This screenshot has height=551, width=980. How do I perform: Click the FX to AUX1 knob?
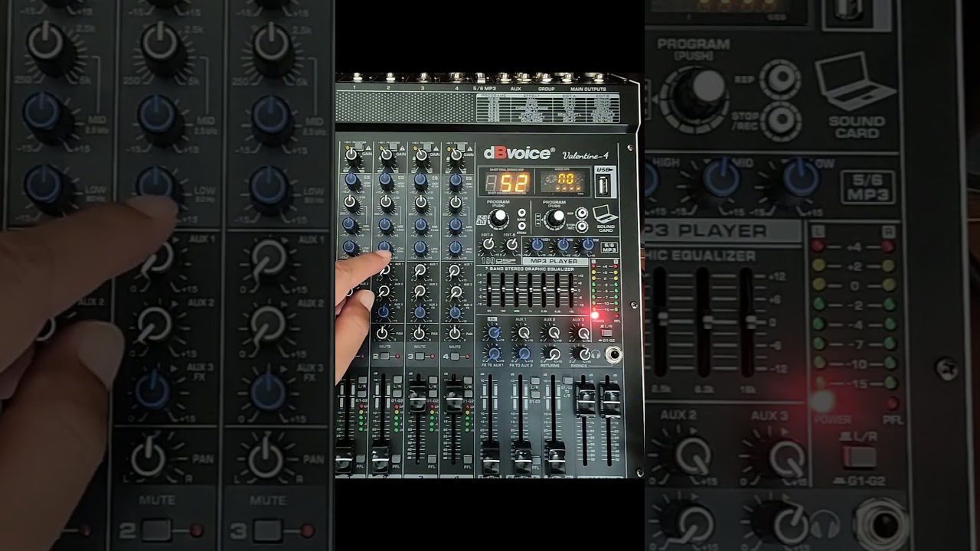pos(494,354)
